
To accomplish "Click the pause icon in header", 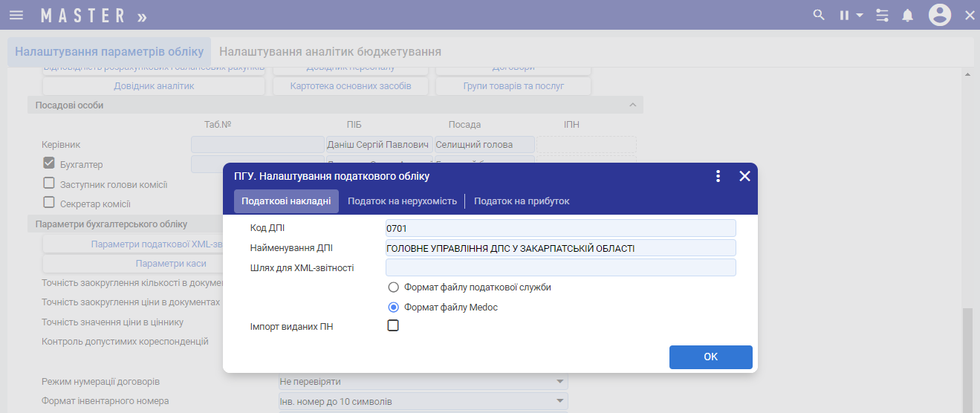I will [845, 15].
